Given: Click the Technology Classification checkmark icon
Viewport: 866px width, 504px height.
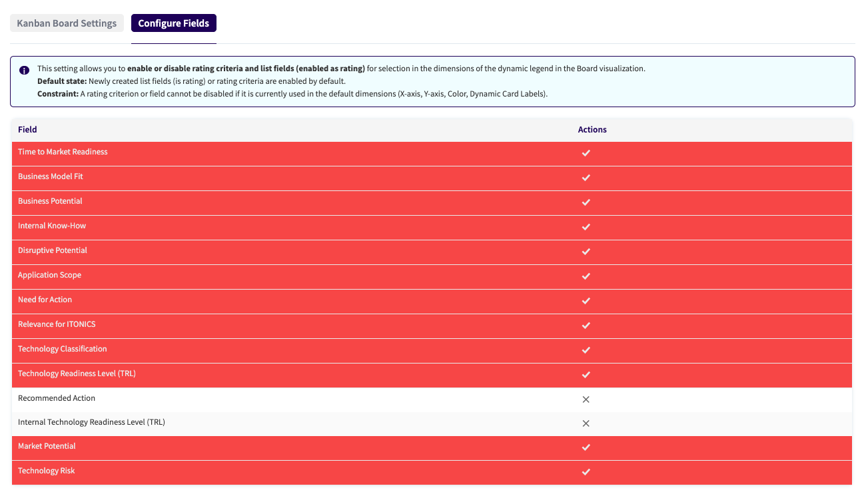Looking at the screenshot, I should coord(586,350).
